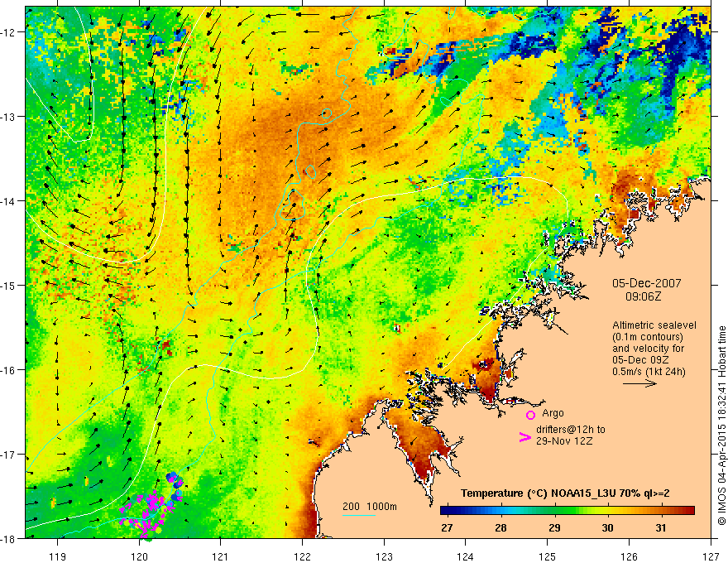
Task: Click the cyan 200 1000m isobath legend line
Action: pyautogui.click(x=359, y=515)
